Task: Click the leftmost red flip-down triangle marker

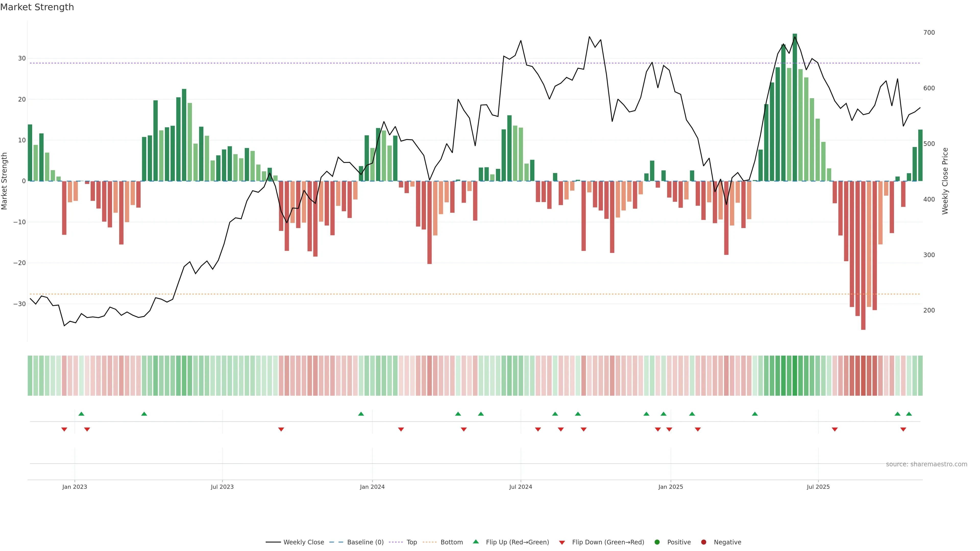Action: pos(64,429)
